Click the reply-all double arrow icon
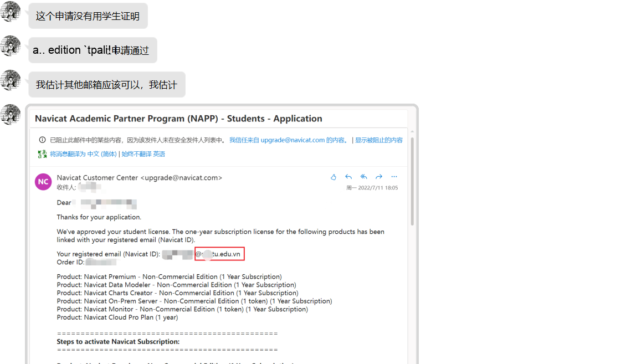The image size is (626, 364). pos(364,177)
